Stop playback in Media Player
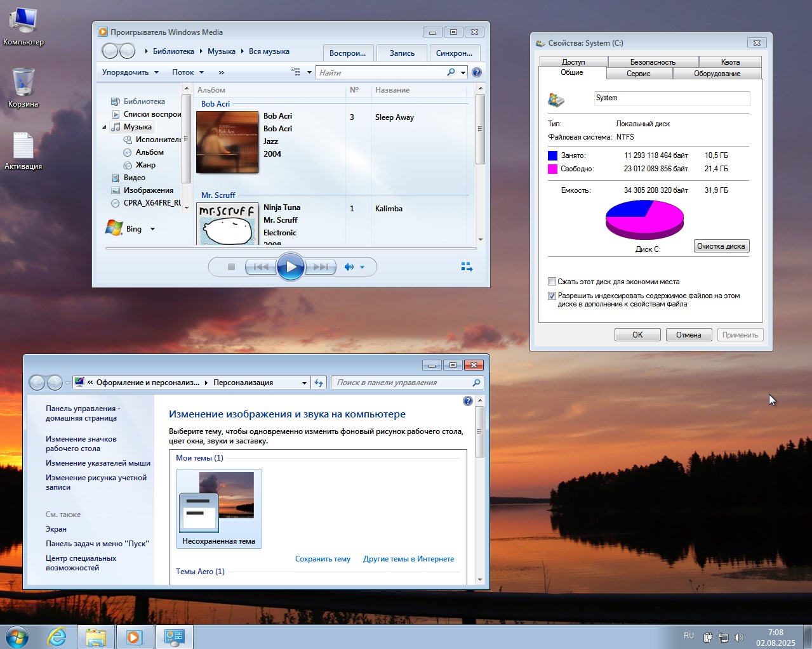 [x=231, y=267]
